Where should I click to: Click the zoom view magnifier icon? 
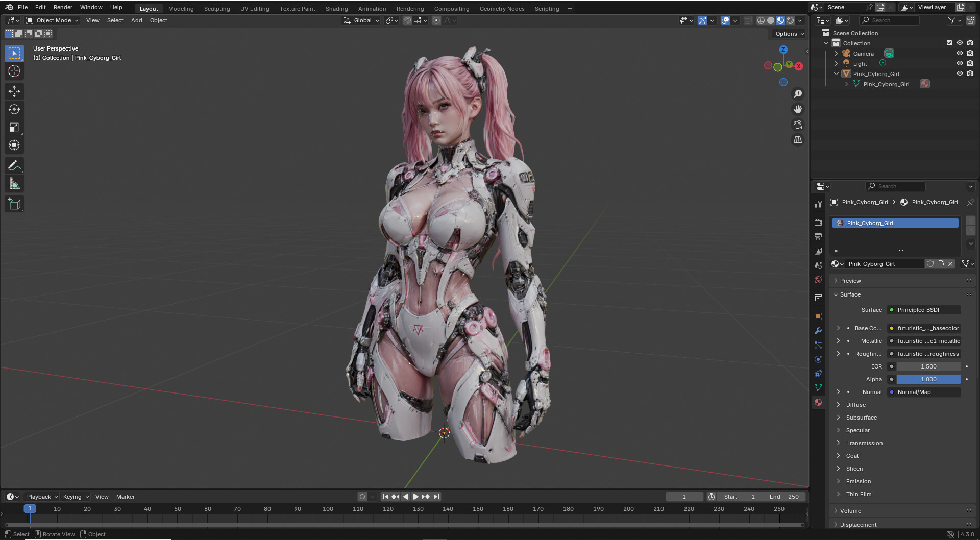coord(798,94)
